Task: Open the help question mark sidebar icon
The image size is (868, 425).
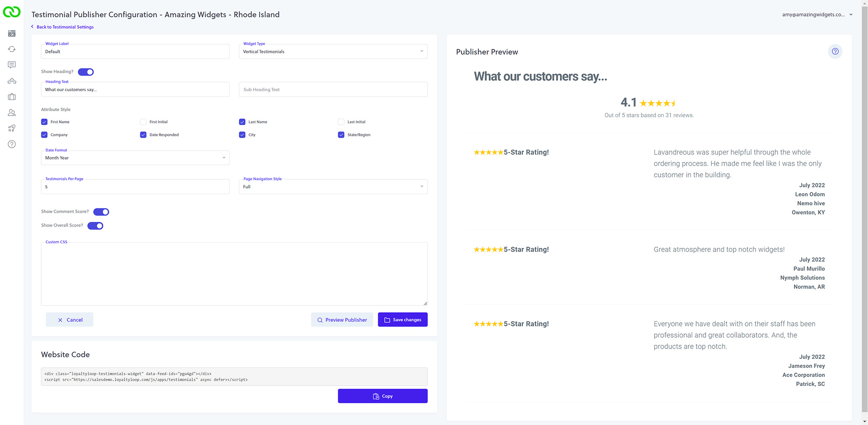Action: pos(12,144)
